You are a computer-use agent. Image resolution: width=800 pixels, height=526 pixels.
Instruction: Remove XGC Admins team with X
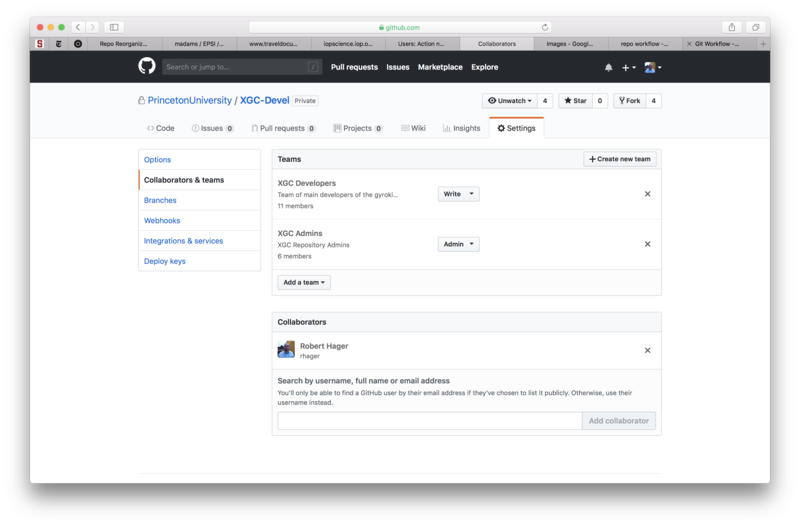coord(647,244)
